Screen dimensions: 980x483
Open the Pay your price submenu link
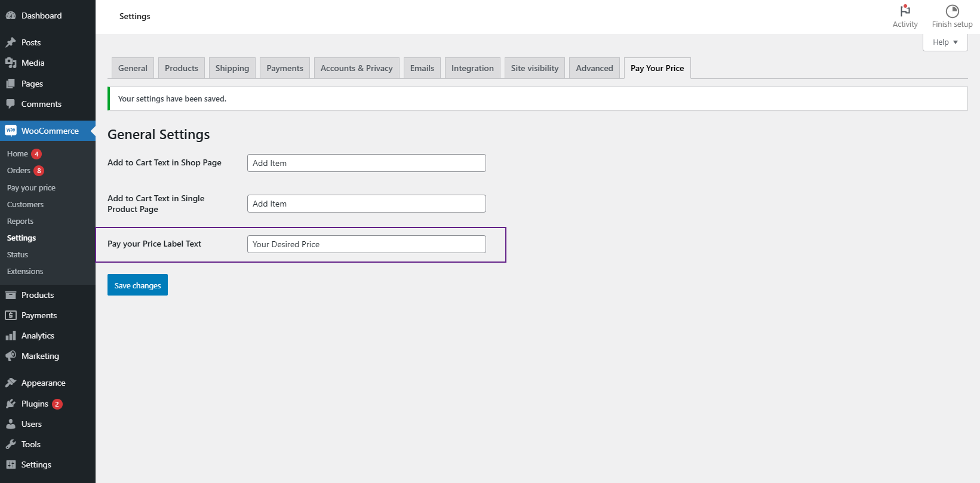coord(31,187)
